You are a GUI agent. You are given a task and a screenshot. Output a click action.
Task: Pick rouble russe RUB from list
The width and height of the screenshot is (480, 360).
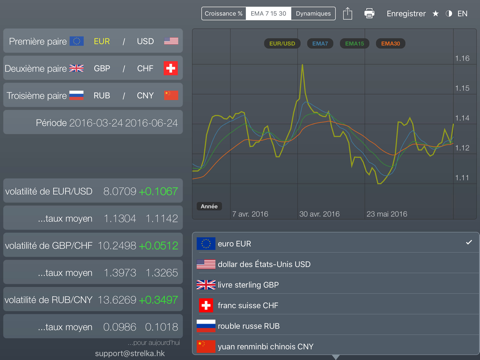point(336,326)
